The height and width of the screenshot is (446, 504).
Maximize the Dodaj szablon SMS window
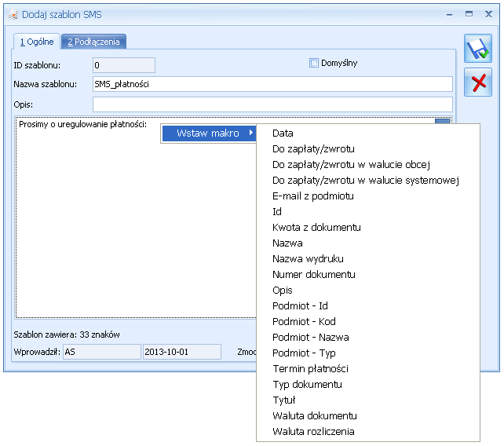point(469,14)
